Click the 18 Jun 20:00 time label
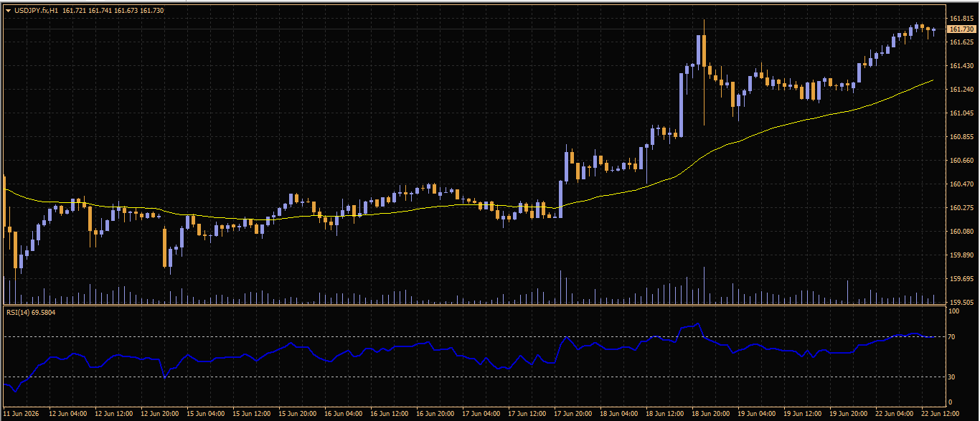The width and height of the screenshot is (980, 421). tap(711, 414)
